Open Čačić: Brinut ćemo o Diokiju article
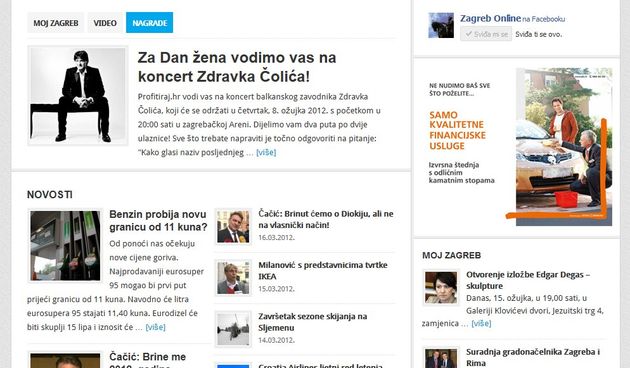Image resolution: width=630 pixels, height=368 pixels. pos(326,219)
